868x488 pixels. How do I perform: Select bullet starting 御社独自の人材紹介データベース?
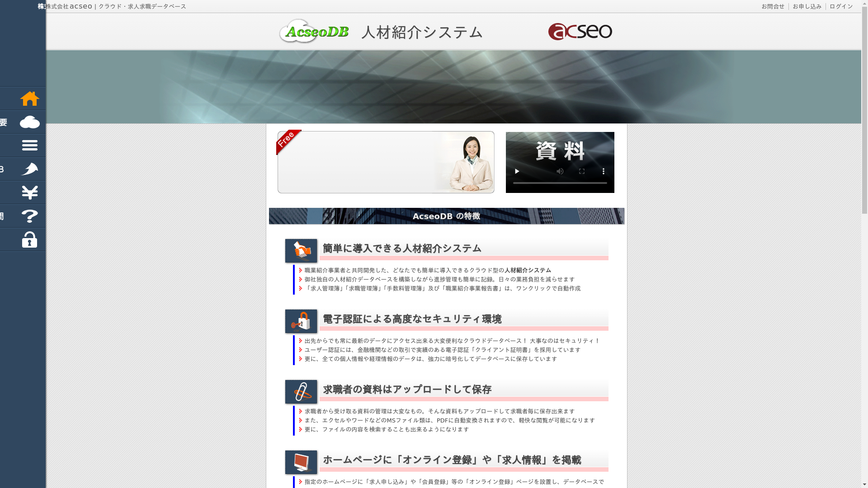pos(439,279)
